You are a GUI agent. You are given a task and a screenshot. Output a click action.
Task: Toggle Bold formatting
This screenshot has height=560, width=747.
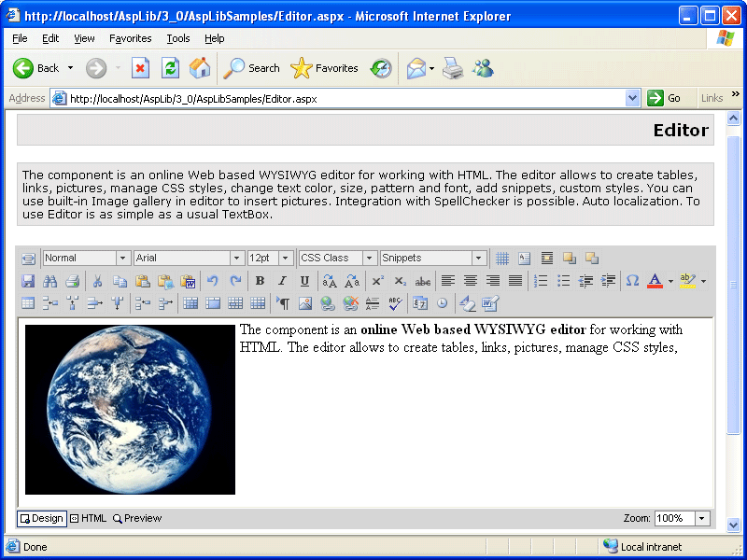tap(260, 281)
